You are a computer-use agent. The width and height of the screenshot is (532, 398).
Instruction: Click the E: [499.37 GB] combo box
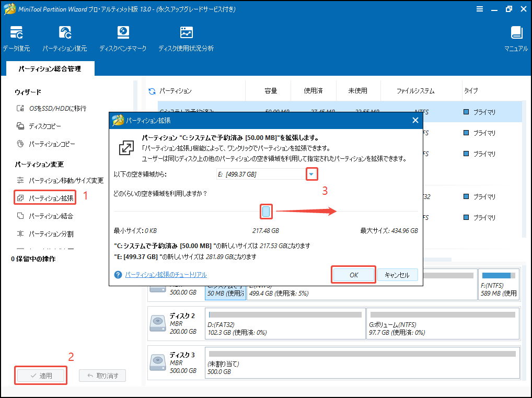tap(267, 174)
